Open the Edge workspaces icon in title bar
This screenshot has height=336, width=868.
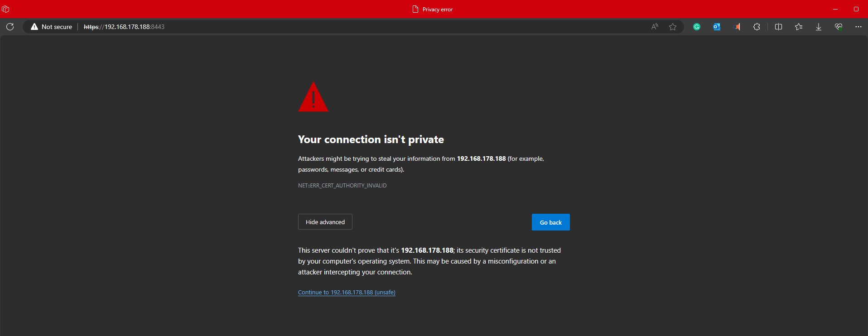5,9
